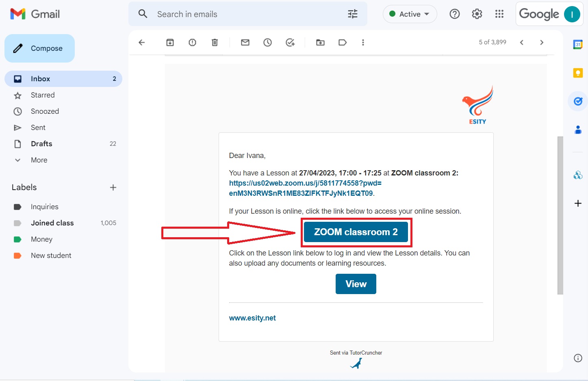
Task: Open the www.esity.net link
Action: coord(252,318)
